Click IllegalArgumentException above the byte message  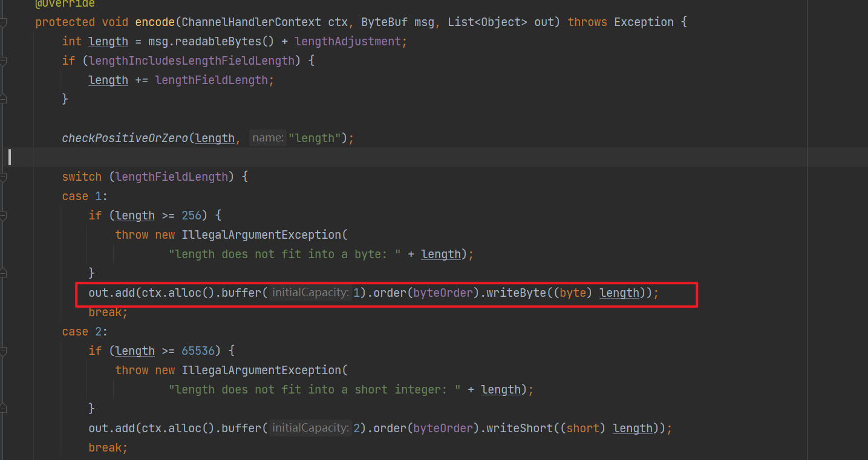point(261,235)
